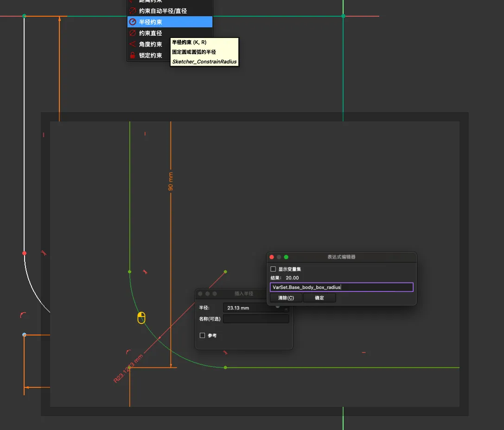The width and height of the screenshot is (504, 430).
Task: Click the stepper arrows on the 半径 field
Action: coord(286,309)
